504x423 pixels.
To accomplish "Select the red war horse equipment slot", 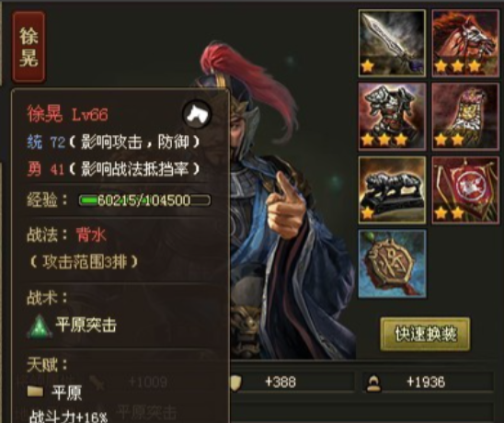I will tap(465, 43).
